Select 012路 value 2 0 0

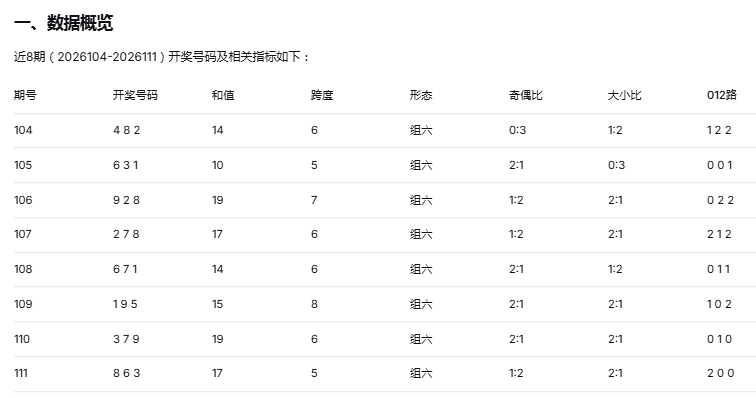(721, 373)
